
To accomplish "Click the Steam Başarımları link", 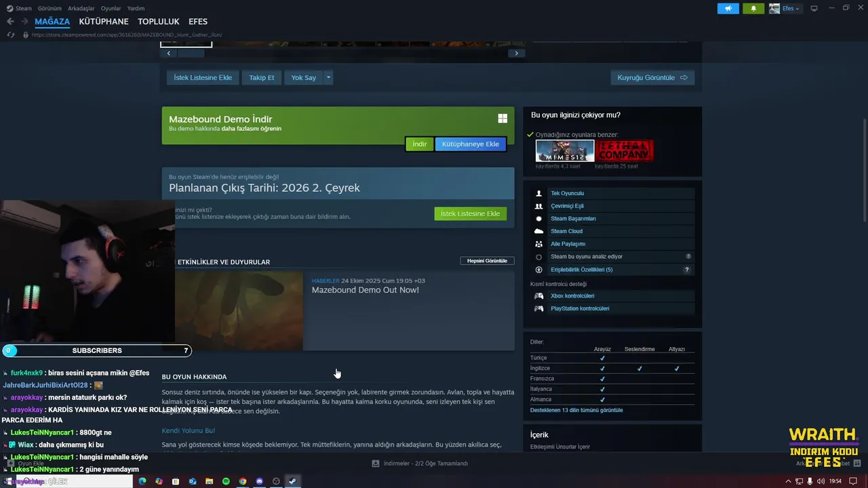I will tap(573, 219).
